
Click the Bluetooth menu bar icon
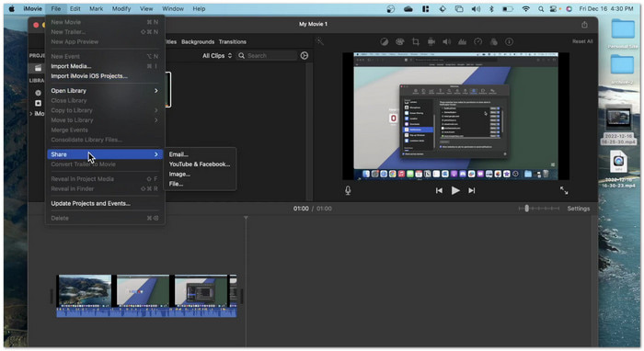[x=491, y=8]
